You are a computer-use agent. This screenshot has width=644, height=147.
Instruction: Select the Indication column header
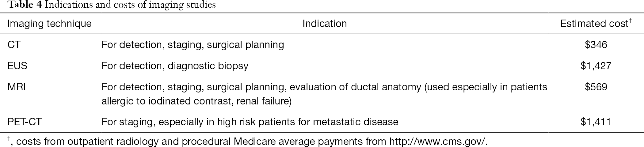[x=325, y=24]
